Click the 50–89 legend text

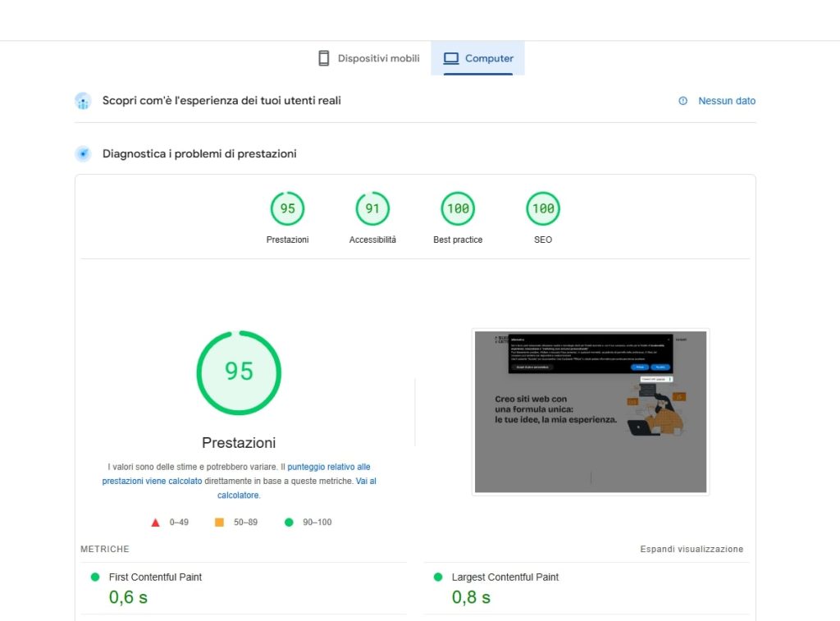click(245, 522)
